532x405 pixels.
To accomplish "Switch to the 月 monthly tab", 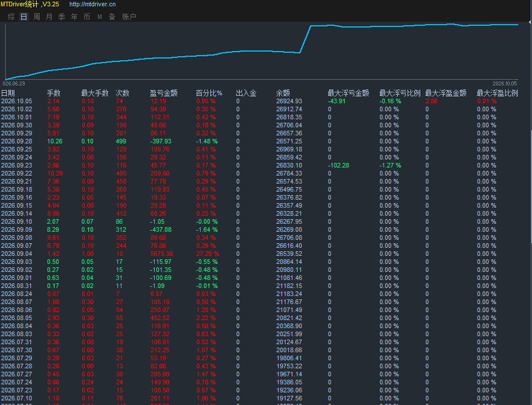I will pyautogui.click(x=49, y=17).
